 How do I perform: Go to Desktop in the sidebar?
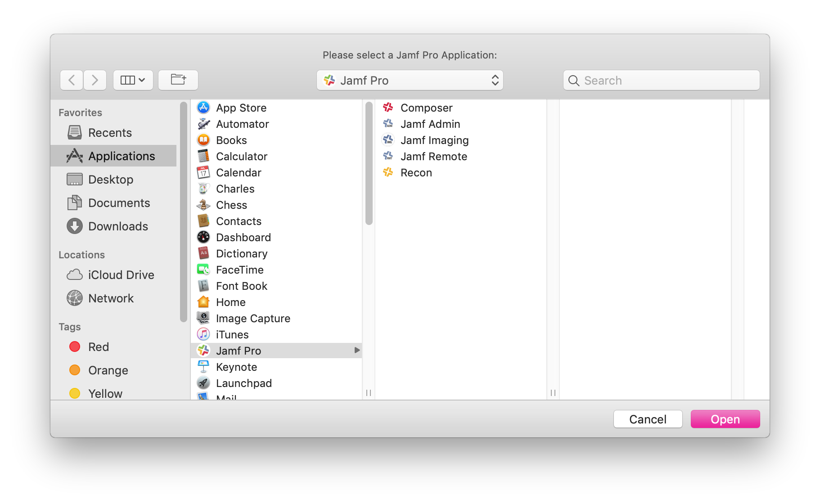[113, 180]
